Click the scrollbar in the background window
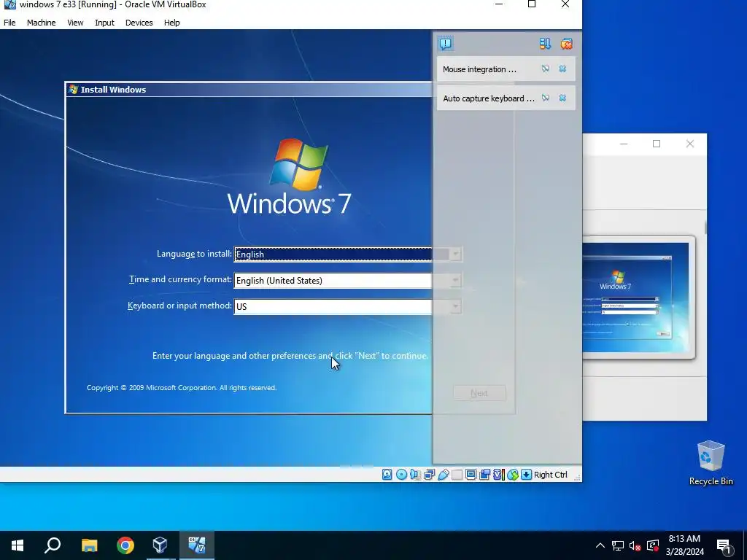Image resolution: width=747 pixels, height=560 pixels. [705, 227]
